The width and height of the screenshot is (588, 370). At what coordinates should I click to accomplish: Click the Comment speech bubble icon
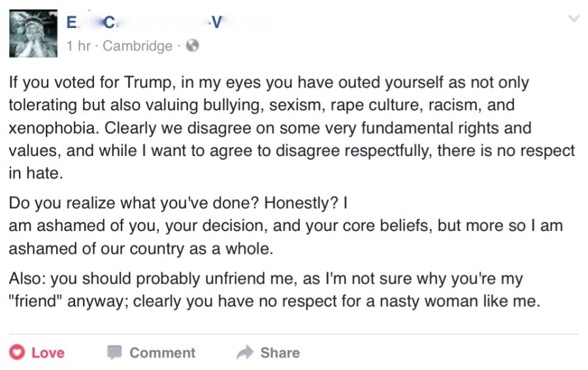(115, 353)
